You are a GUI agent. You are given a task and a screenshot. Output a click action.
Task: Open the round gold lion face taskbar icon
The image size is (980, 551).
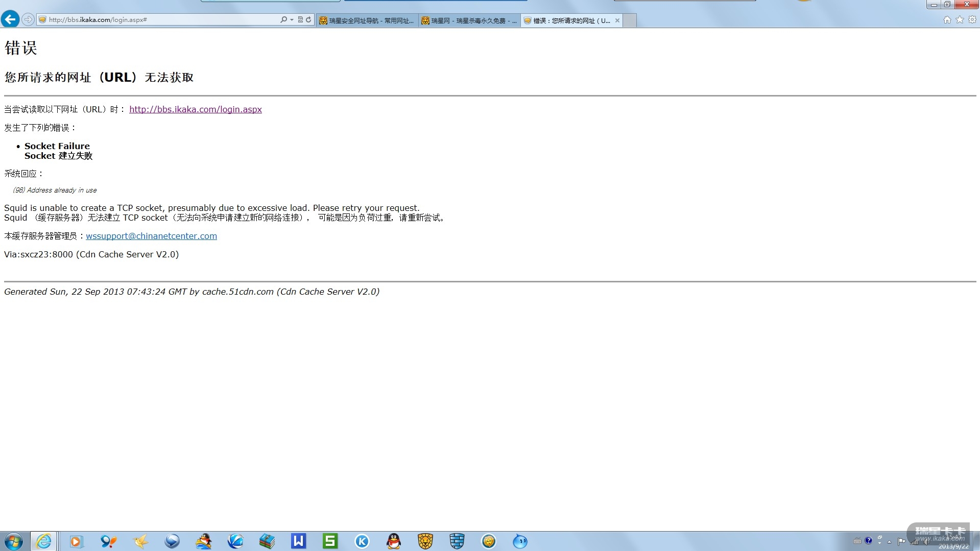pyautogui.click(x=489, y=541)
